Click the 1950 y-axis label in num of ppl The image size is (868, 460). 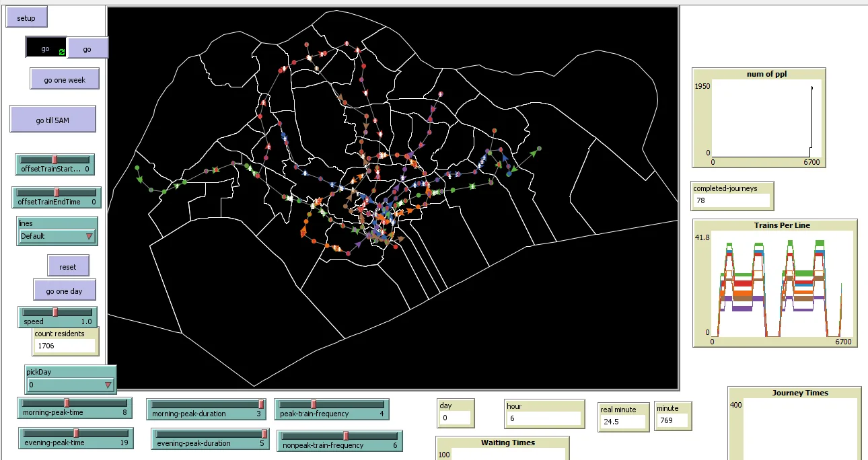point(702,86)
